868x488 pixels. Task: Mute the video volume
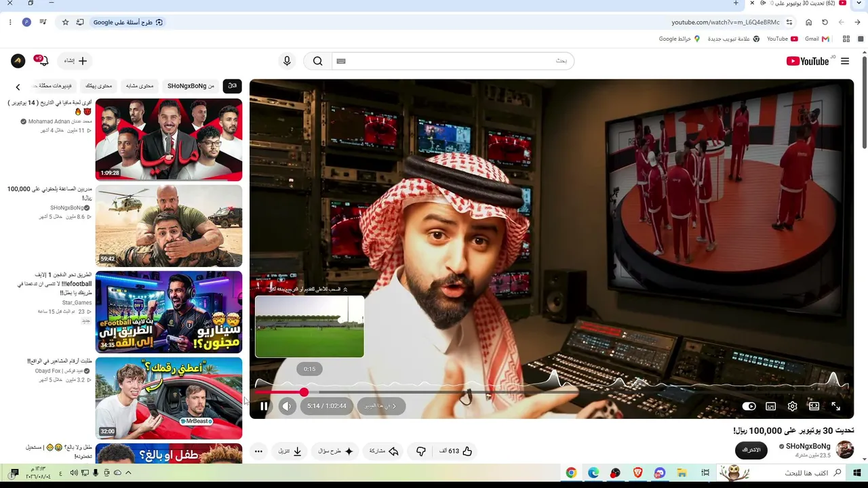point(287,406)
